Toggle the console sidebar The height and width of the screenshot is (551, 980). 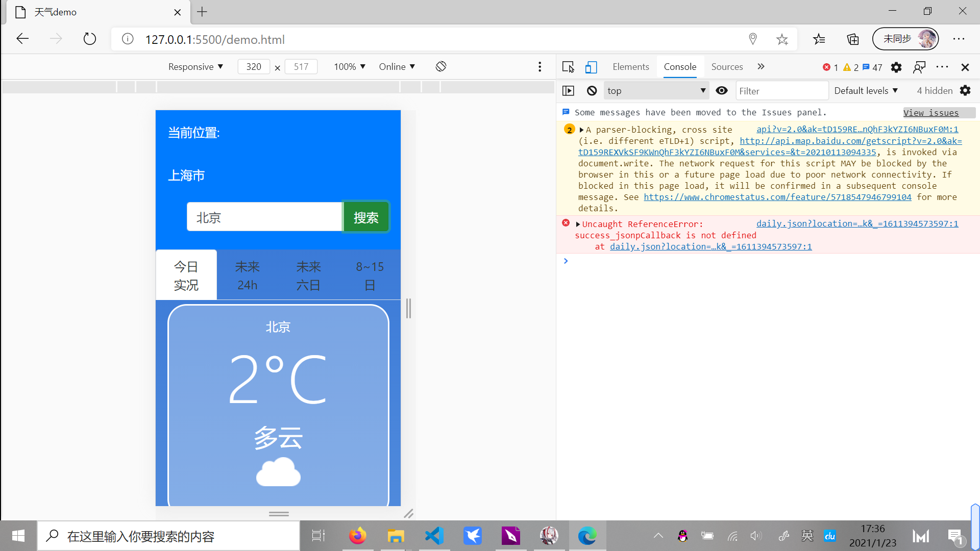click(x=568, y=91)
